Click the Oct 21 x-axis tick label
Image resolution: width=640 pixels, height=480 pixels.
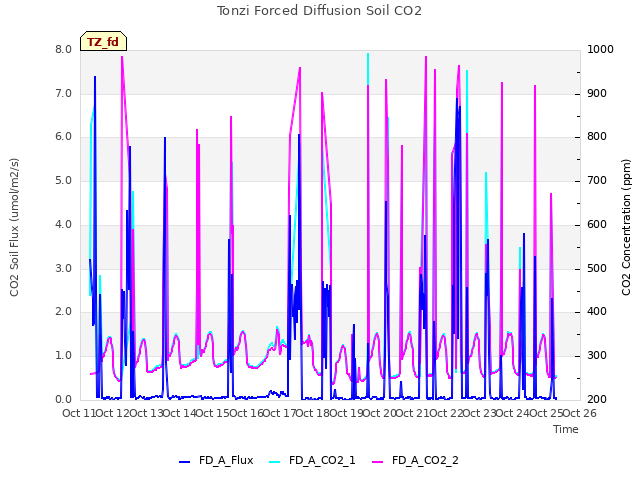tap(413, 413)
